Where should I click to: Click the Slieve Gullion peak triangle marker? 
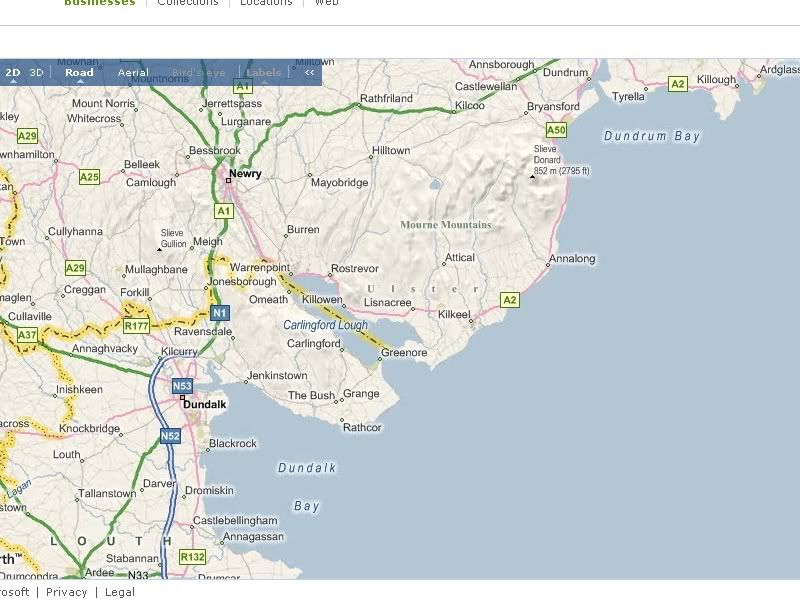(159, 249)
